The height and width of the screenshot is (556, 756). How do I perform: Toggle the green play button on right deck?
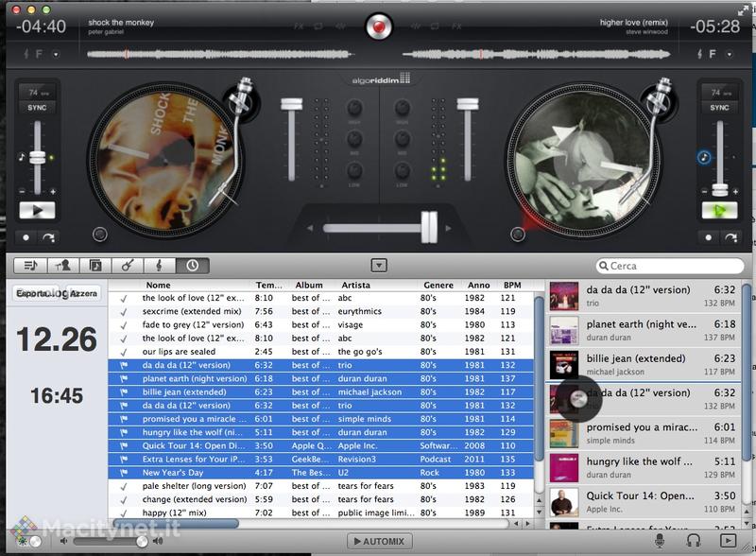(719, 211)
